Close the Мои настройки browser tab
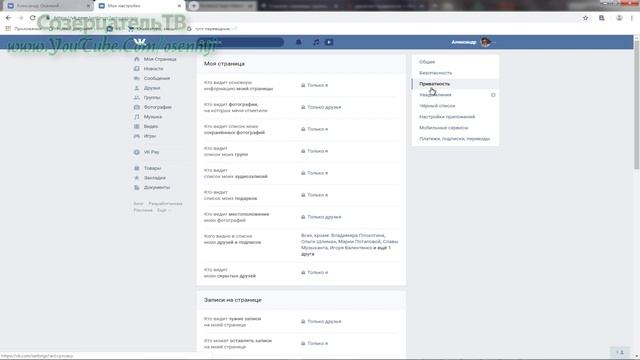The height and width of the screenshot is (360, 640). tap(179, 6)
